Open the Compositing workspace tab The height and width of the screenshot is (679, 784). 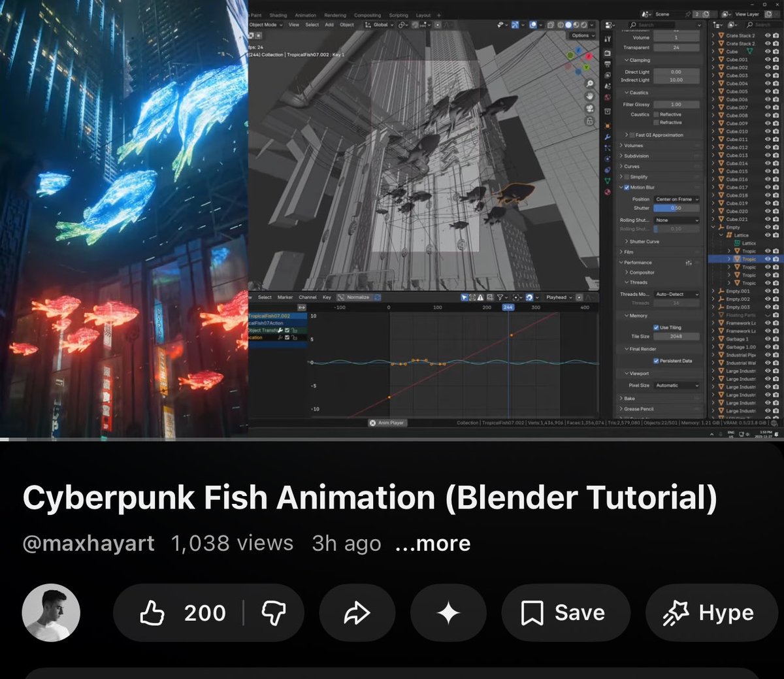(x=368, y=15)
